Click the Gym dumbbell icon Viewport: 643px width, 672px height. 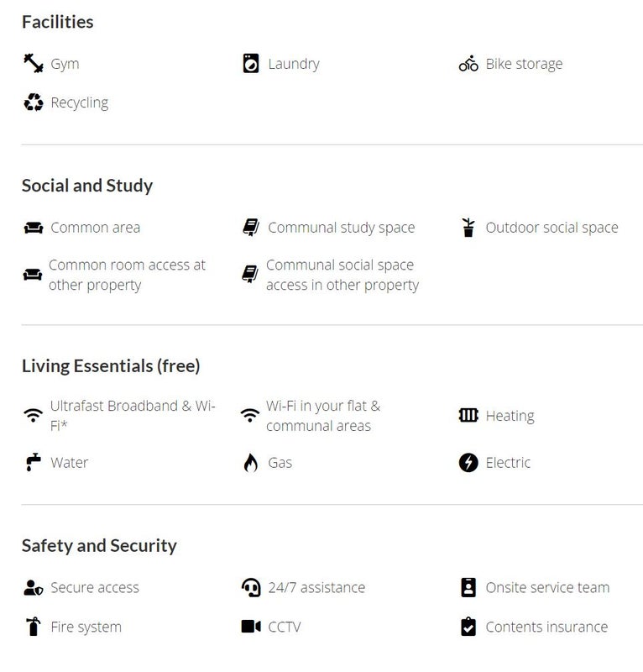pos(33,64)
